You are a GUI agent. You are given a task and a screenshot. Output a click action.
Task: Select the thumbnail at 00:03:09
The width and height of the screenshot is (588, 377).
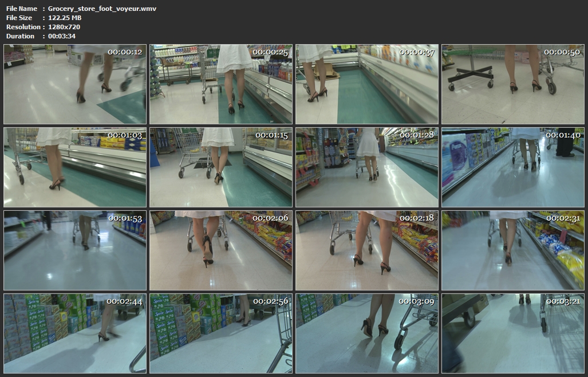pos(367,333)
